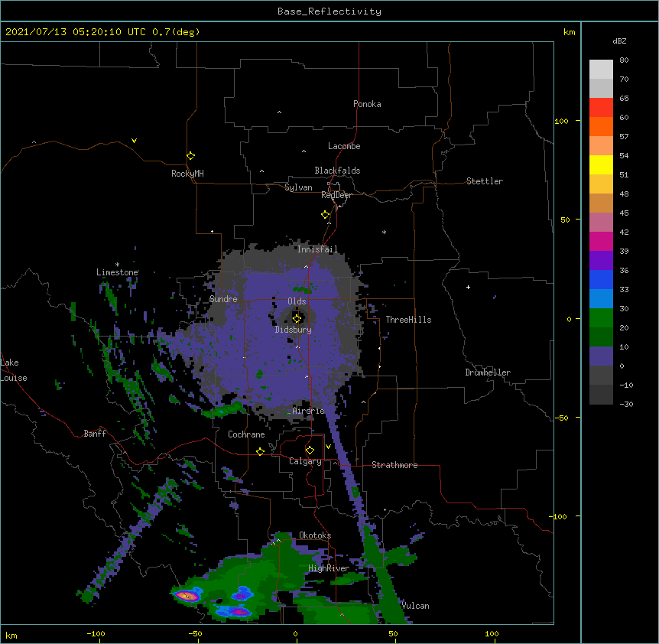Select the red 60-65 dBZ swatch
659x644 pixels.
click(x=601, y=108)
